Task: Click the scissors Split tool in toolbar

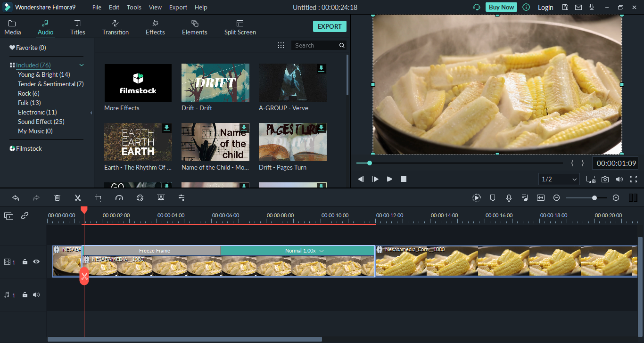Action: point(78,198)
